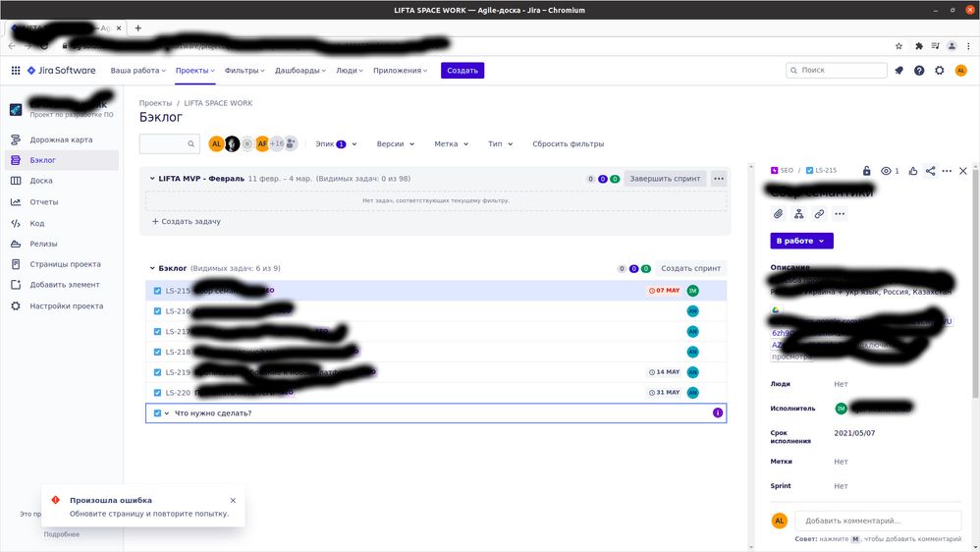This screenshot has height=552, width=980.
Task: Close the issue detail panel
Action: coord(963,171)
